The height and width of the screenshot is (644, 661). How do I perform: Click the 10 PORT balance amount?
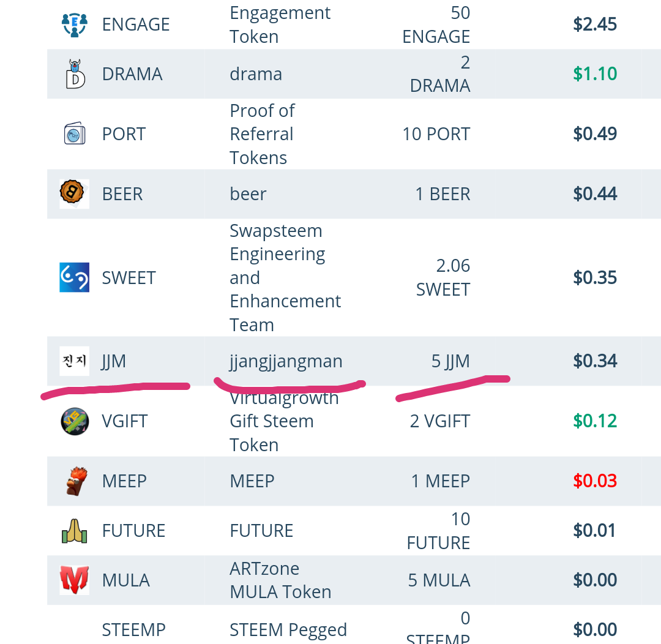[436, 134]
